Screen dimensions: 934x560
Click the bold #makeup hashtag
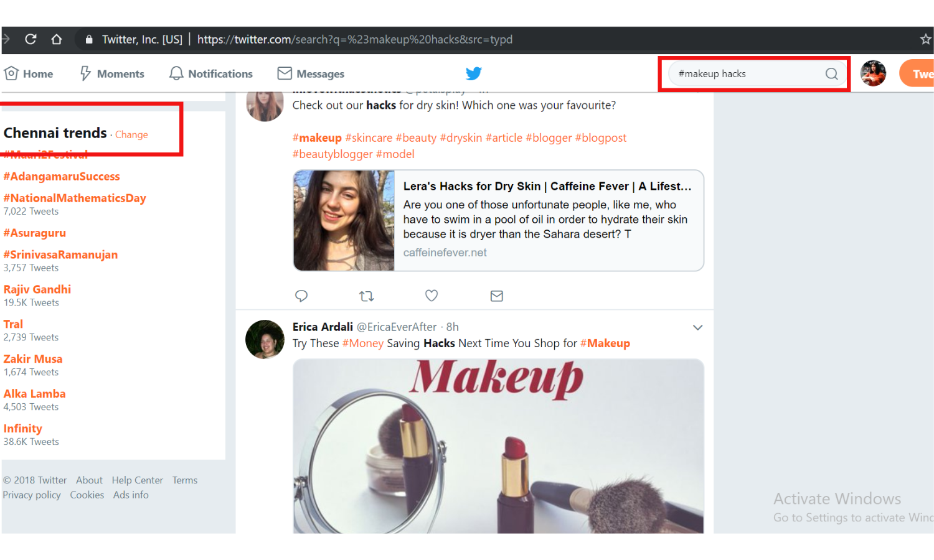coord(317,138)
